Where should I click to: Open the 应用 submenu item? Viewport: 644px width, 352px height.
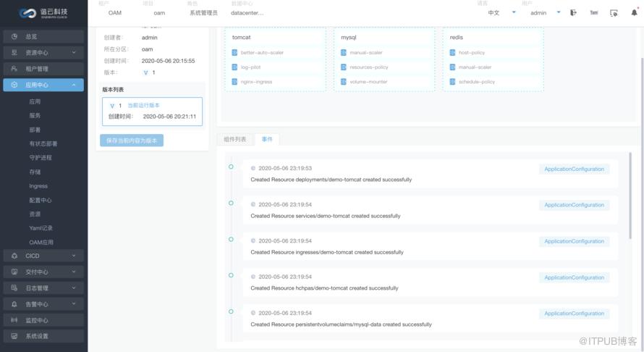tap(35, 101)
